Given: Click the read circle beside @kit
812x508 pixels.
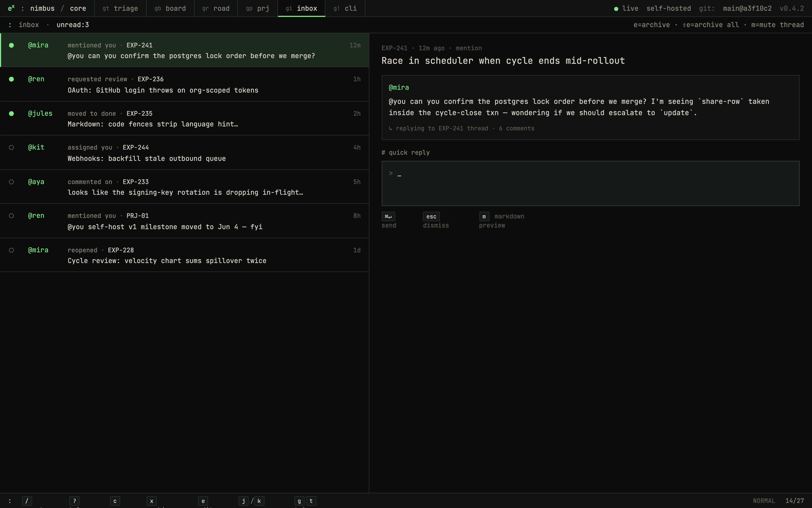Looking at the screenshot, I should (x=11, y=148).
